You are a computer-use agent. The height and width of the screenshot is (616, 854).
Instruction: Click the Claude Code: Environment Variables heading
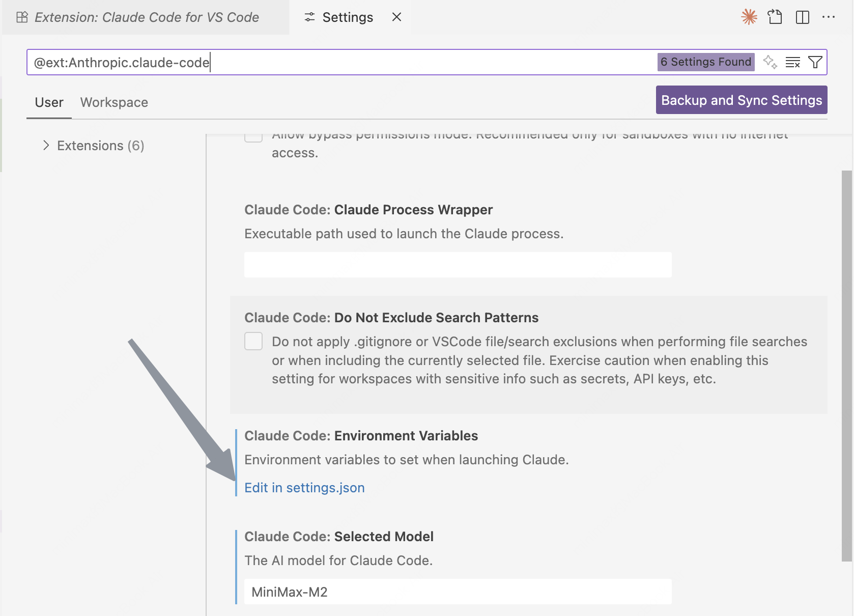[361, 436]
